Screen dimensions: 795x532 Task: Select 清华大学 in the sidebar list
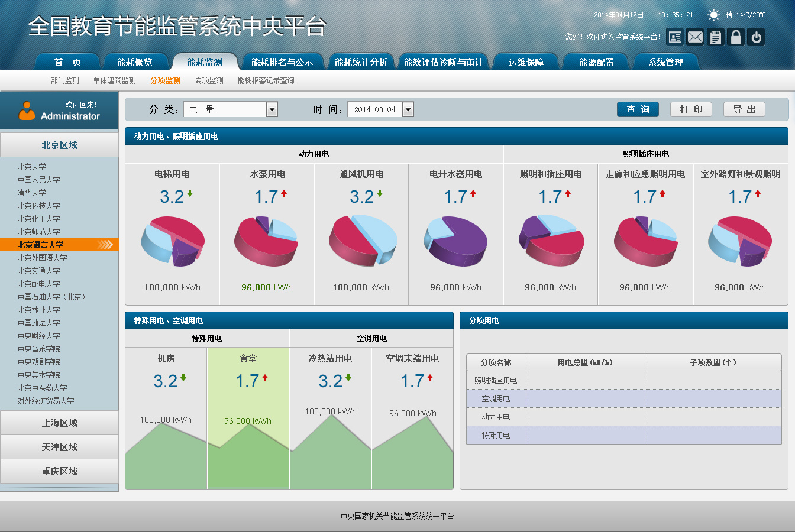(x=31, y=193)
